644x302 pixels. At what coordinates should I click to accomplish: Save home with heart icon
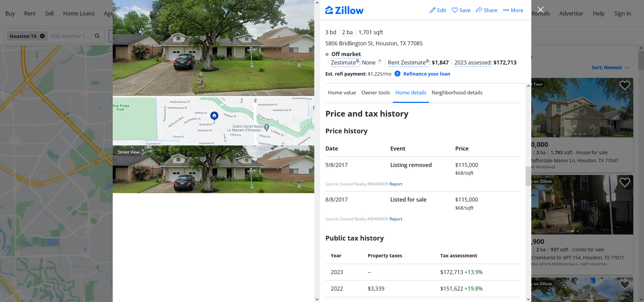click(455, 10)
